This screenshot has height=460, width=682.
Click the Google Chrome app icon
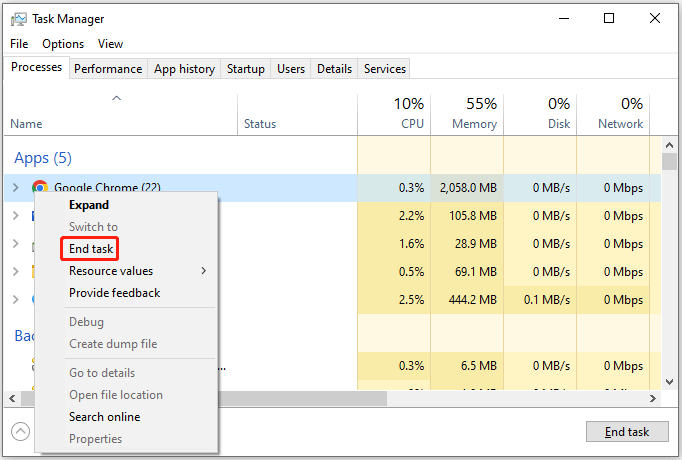click(40, 187)
